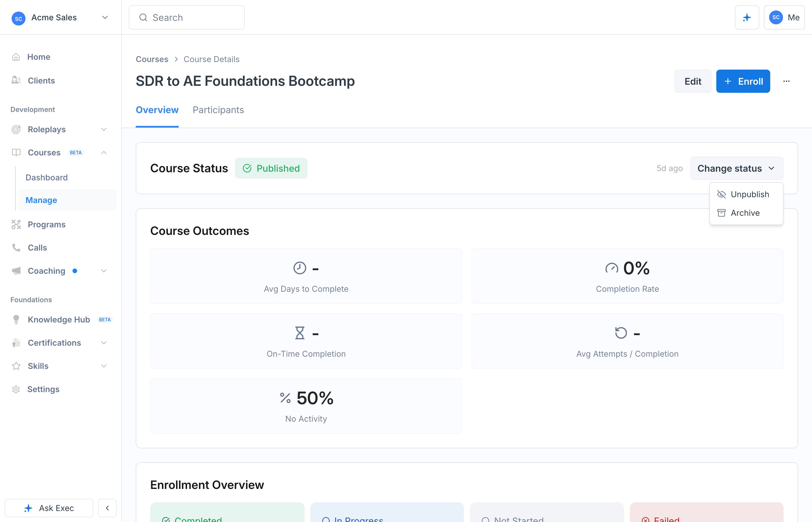This screenshot has height=522, width=812.
Task: Focus the Search field
Action: (x=186, y=17)
